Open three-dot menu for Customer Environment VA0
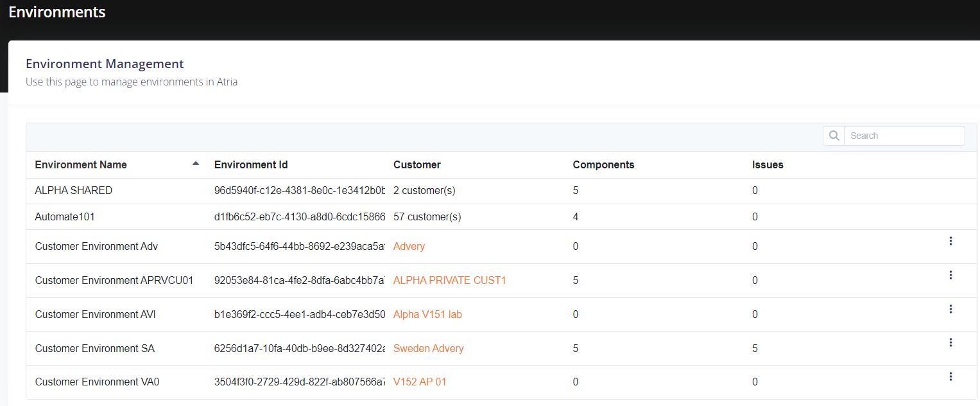This screenshot has height=406, width=980. tap(950, 376)
